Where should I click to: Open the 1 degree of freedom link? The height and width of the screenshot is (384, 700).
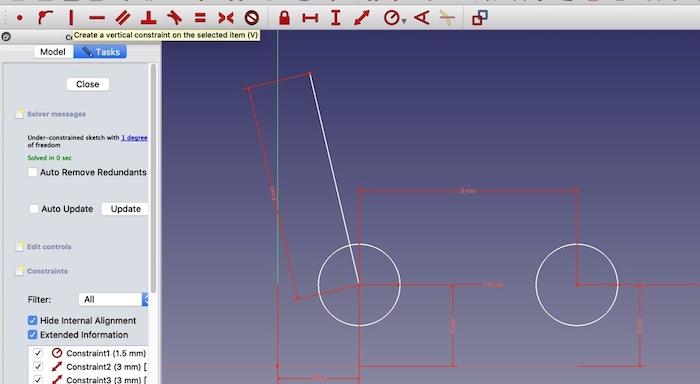[134, 138]
